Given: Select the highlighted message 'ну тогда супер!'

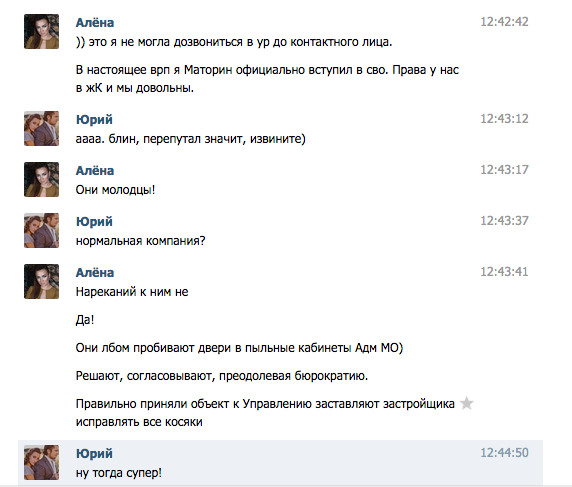Looking at the screenshot, I should 280,463.
